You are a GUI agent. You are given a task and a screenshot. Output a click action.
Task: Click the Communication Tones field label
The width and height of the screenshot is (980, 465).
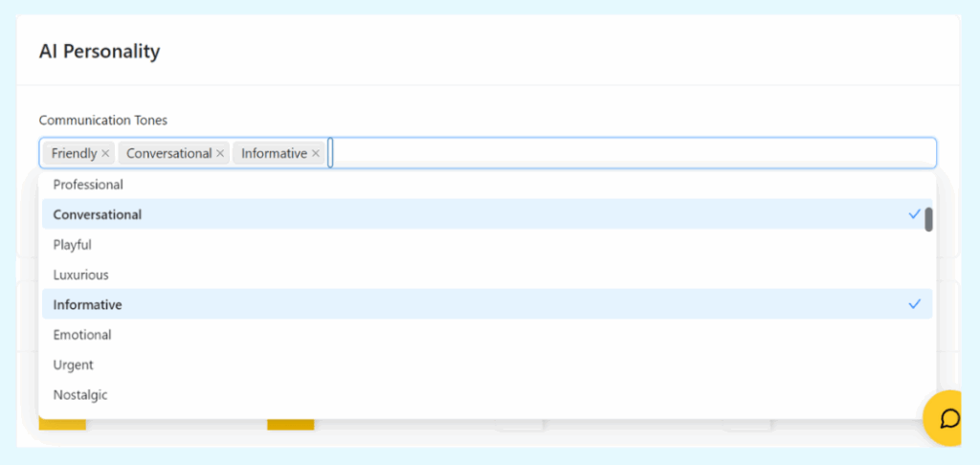102,120
